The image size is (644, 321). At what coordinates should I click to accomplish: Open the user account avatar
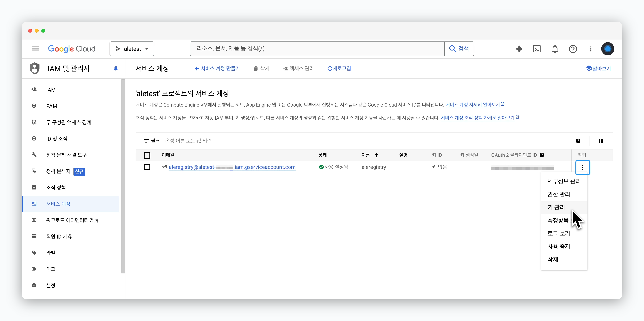point(607,49)
